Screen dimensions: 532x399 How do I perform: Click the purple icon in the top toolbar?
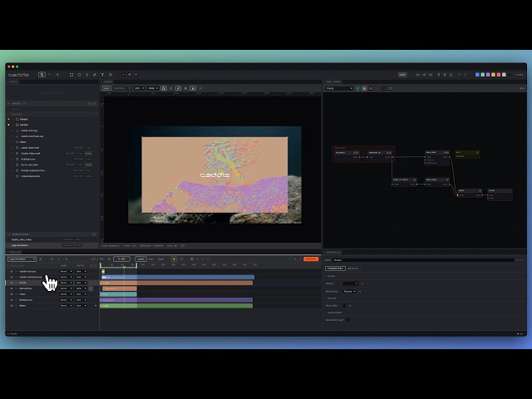130,75
